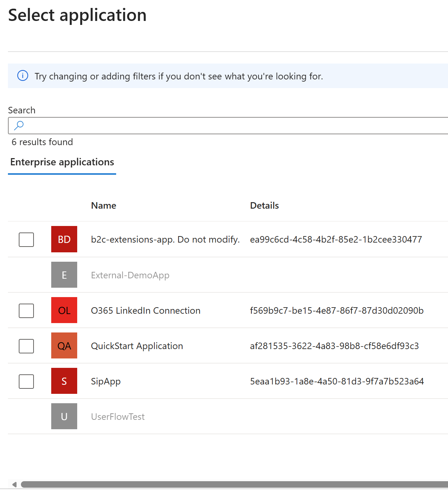The image size is (448, 496).
Task: Click the gray E icon for External-DemoApp
Action: [64, 275]
